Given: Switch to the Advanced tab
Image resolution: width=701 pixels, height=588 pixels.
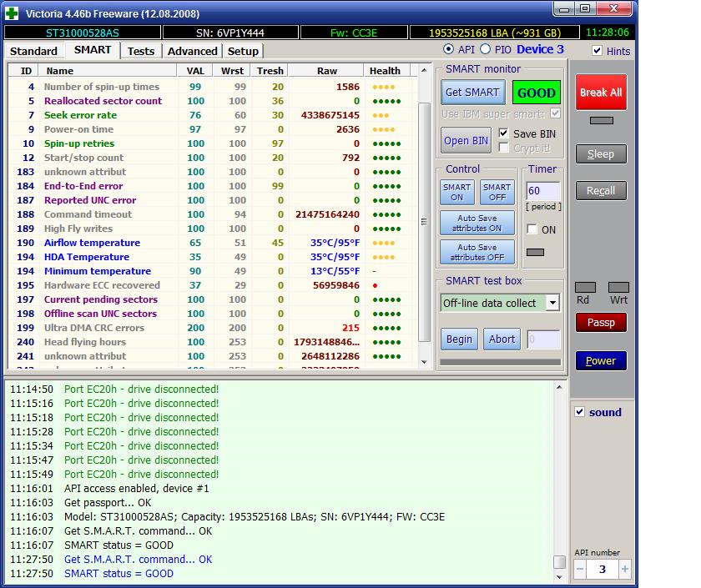Looking at the screenshot, I should (192, 52).
